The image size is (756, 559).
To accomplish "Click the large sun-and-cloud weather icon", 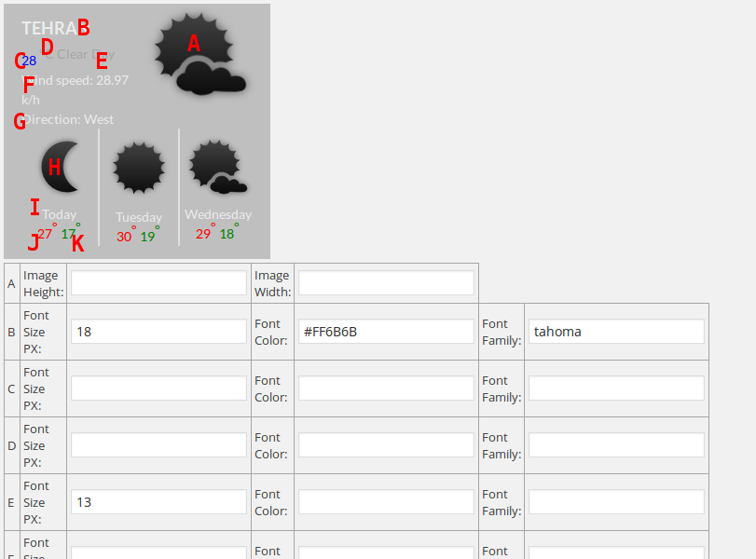I will (x=200, y=53).
